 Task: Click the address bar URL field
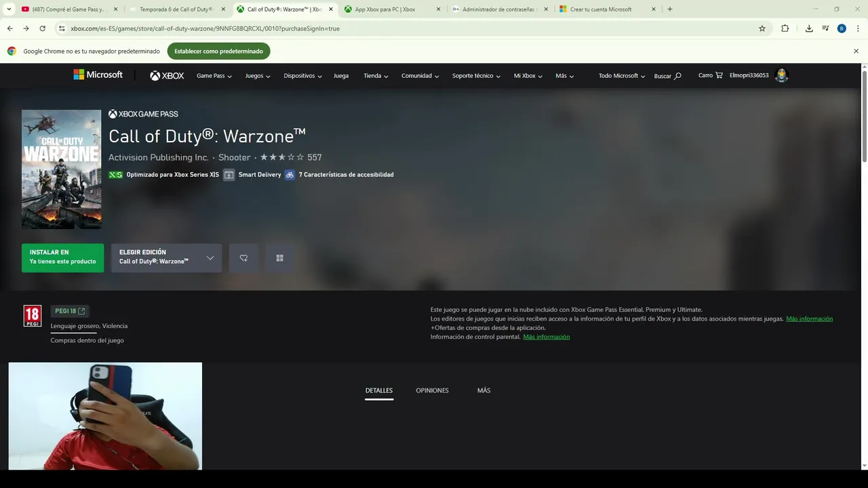[407, 28]
